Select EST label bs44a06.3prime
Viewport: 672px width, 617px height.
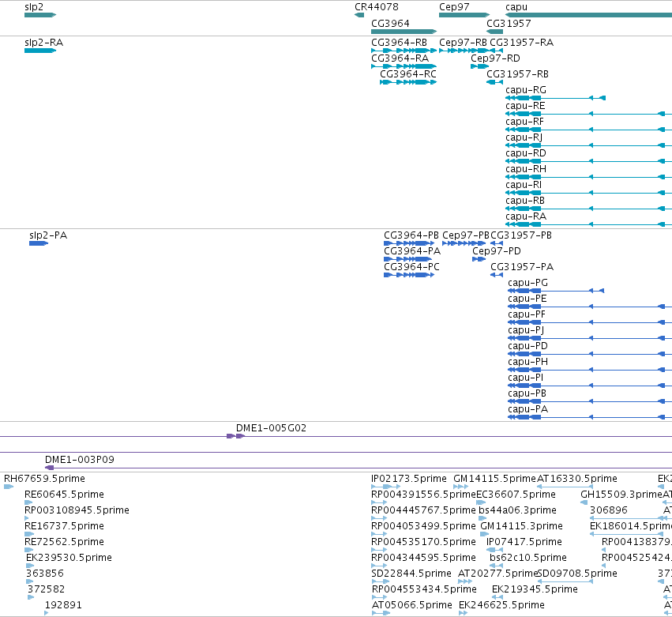point(518,510)
